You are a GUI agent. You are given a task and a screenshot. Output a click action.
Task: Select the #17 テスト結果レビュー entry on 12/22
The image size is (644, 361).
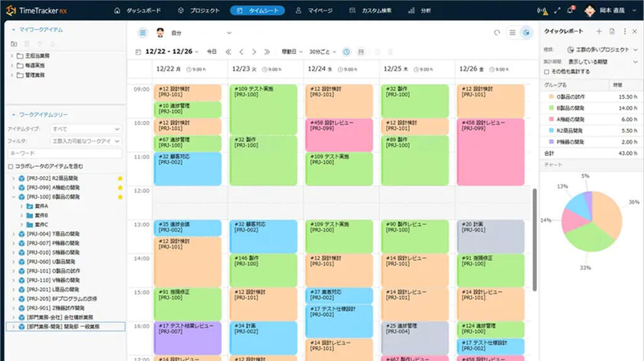(x=187, y=338)
